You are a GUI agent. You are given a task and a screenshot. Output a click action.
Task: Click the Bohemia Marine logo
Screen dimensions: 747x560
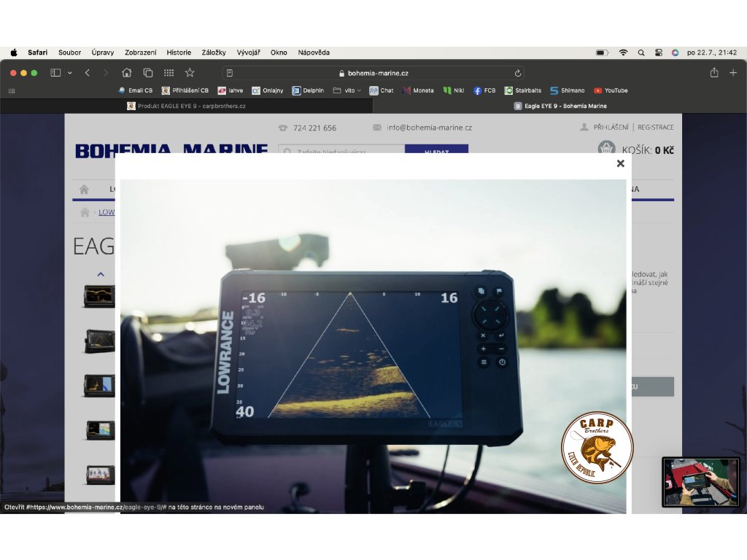coord(171,149)
